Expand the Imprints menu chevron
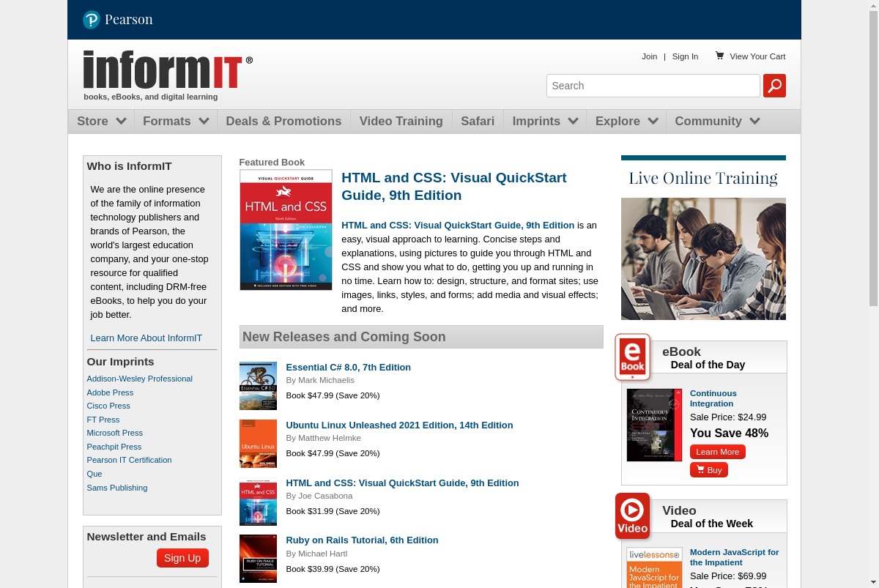 573,121
